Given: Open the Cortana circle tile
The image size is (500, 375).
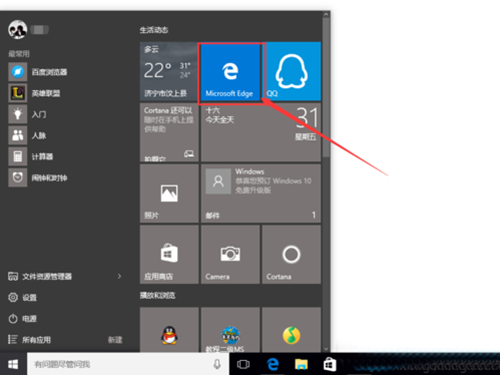Looking at the screenshot, I should [x=291, y=254].
